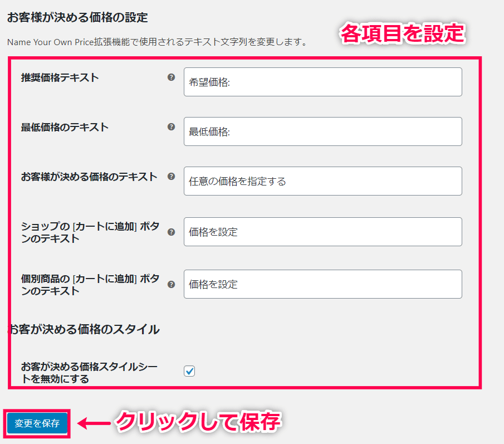Viewport: 504px width, 444px height.
Task: Select the 任意の価格を指定する text box
Action: [x=322, y=181]
